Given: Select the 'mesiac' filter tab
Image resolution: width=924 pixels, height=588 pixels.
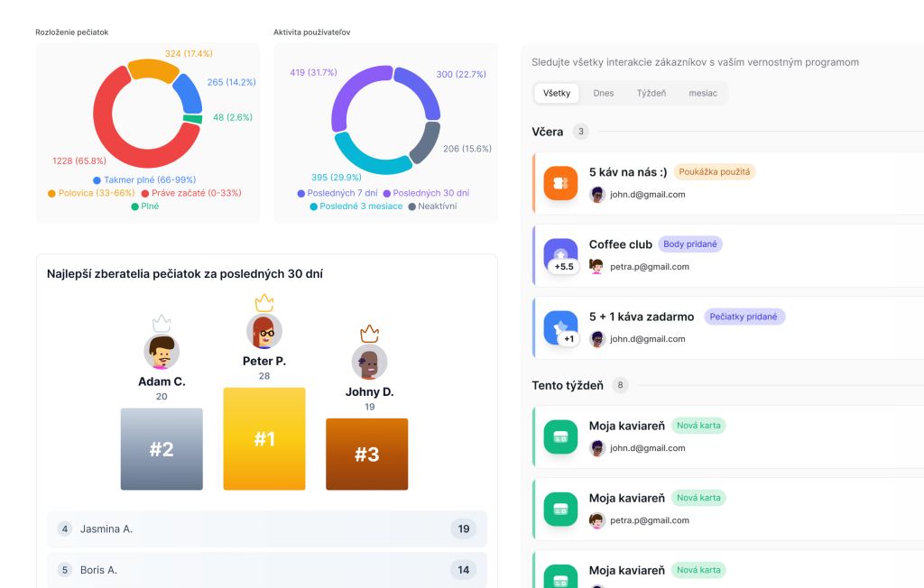Looking at the screenshot, I should pos(703,93).
